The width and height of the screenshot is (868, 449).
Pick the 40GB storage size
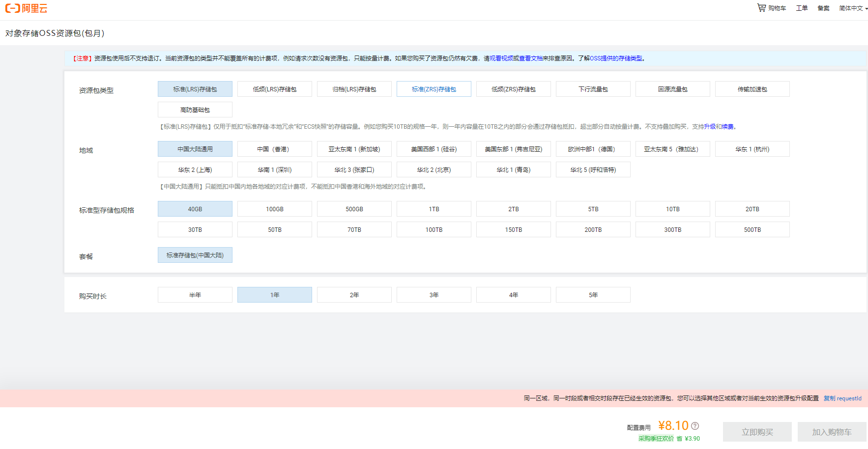(195, 209)
